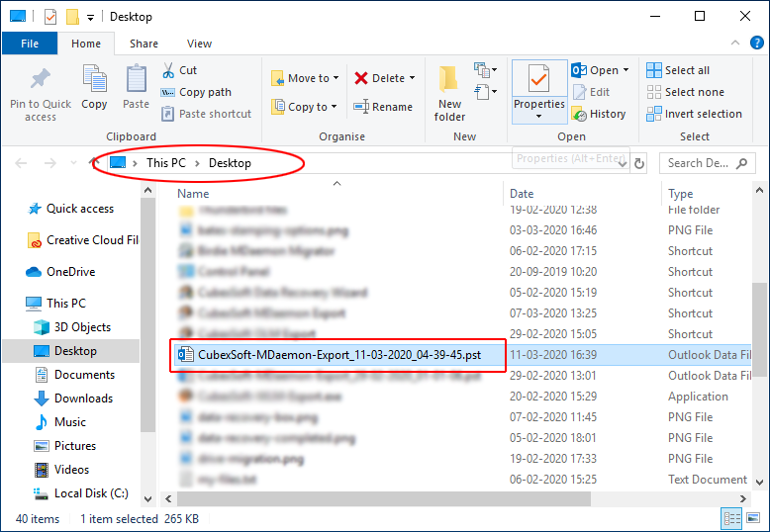Screen dimensions: 770x532
Task: Click the Pin to Quick access icon
Action: tap(41, 80)
